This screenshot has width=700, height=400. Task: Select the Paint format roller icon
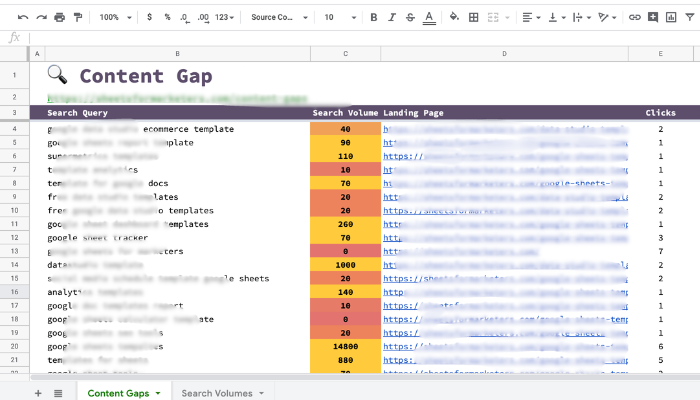pyautogui.click(x=78, y=17)
